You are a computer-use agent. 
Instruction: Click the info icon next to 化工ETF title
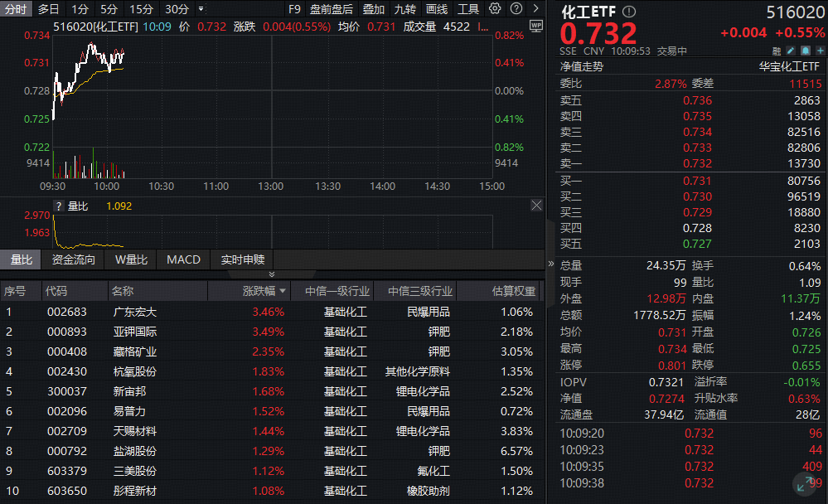pyautogui.click(x=629, y=11)
